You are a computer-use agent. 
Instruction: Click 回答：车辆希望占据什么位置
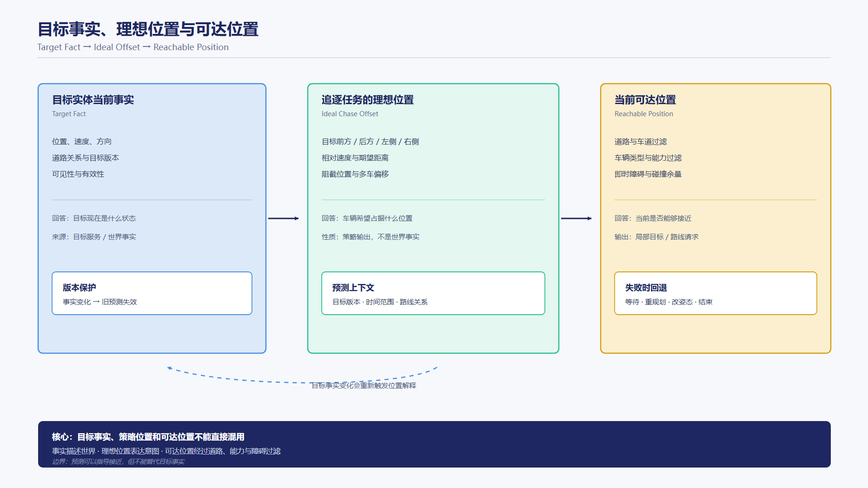point(367,218)
